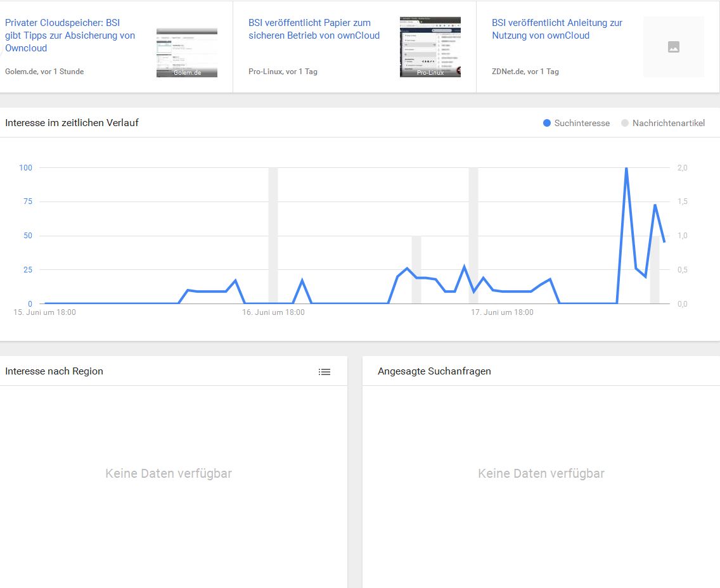This screenshot has width=720, height=588.
Task: Open the list view icon in Interesse nach Region
Action: (x=325, y=372)
